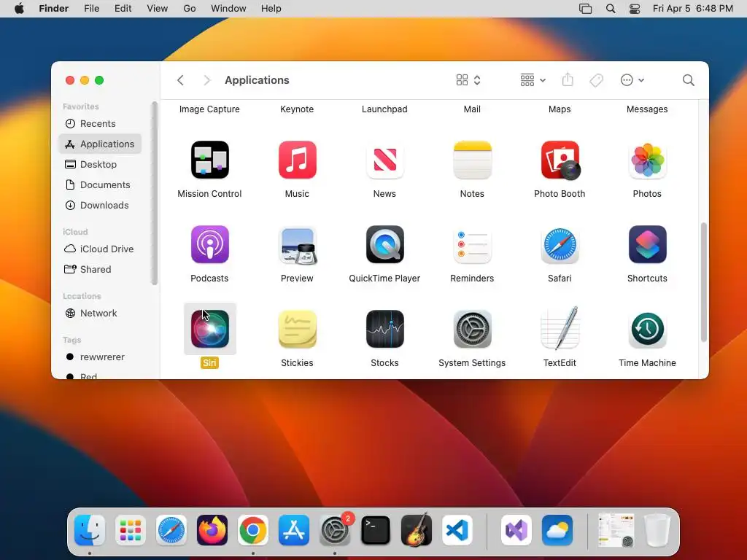Open Control Center in menu bar
The width and height of the screenshot is (747, 560).
pyautogui.click(x=635, y=9)
